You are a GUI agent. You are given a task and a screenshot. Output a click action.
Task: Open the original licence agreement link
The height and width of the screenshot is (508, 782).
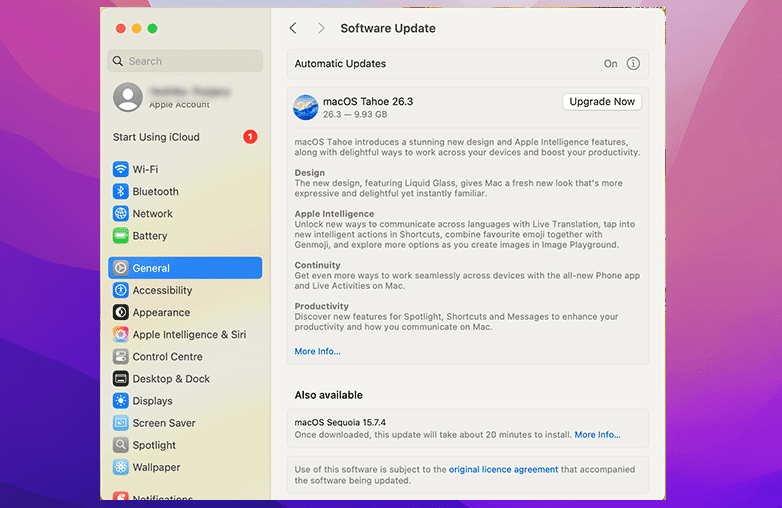(x=503, y=469)
